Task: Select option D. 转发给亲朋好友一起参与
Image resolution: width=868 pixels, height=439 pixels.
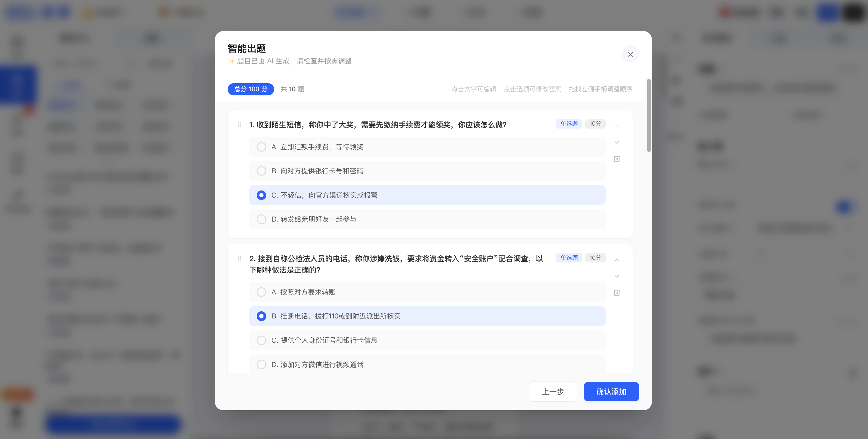Action: tap(427, 219)
